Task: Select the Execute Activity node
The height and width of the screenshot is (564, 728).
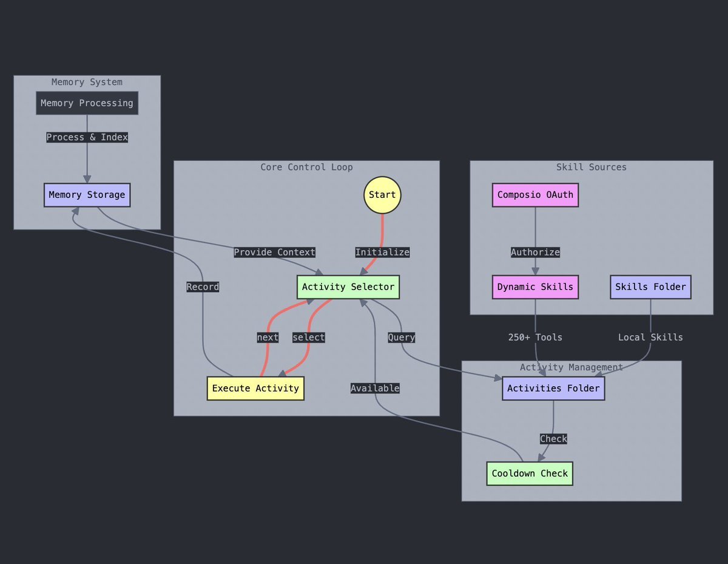Action: [255, 388]
